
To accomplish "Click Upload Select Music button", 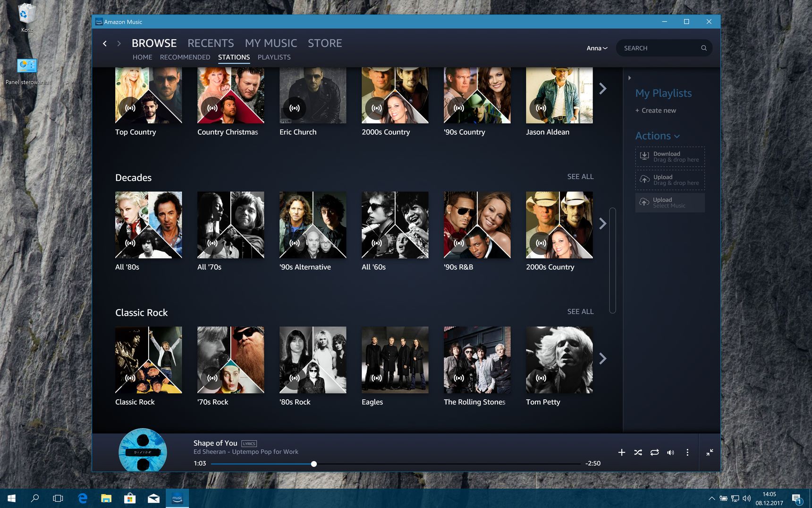I will 670,203.
